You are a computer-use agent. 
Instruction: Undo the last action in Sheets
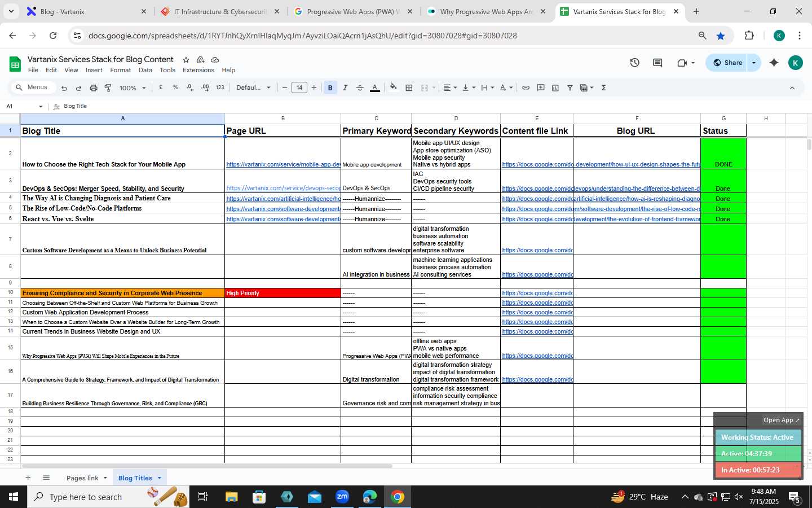pyautogui.click(x=64, y=88)
